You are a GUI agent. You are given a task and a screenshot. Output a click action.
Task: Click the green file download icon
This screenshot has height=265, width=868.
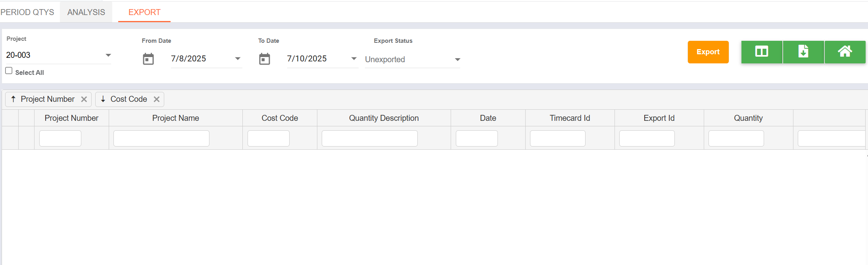803,52
